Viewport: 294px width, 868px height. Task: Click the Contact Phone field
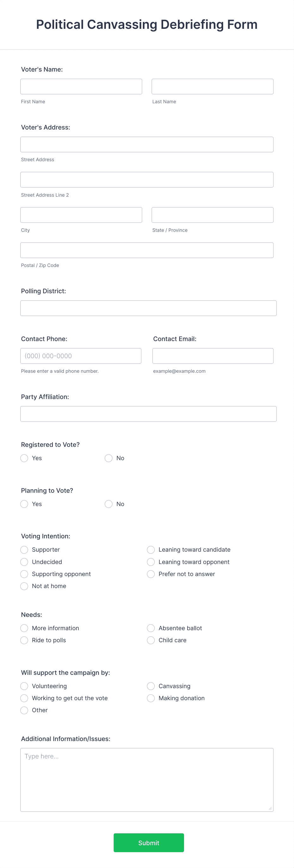click(x=81, y=356)
